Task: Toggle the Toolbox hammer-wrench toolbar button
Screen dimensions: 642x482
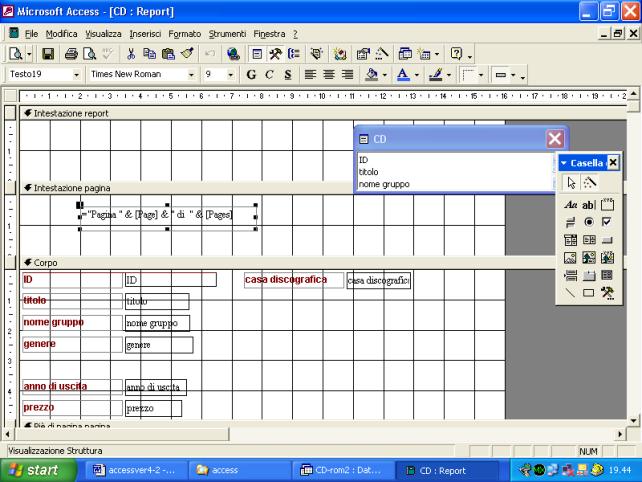Action: (275, 54)
